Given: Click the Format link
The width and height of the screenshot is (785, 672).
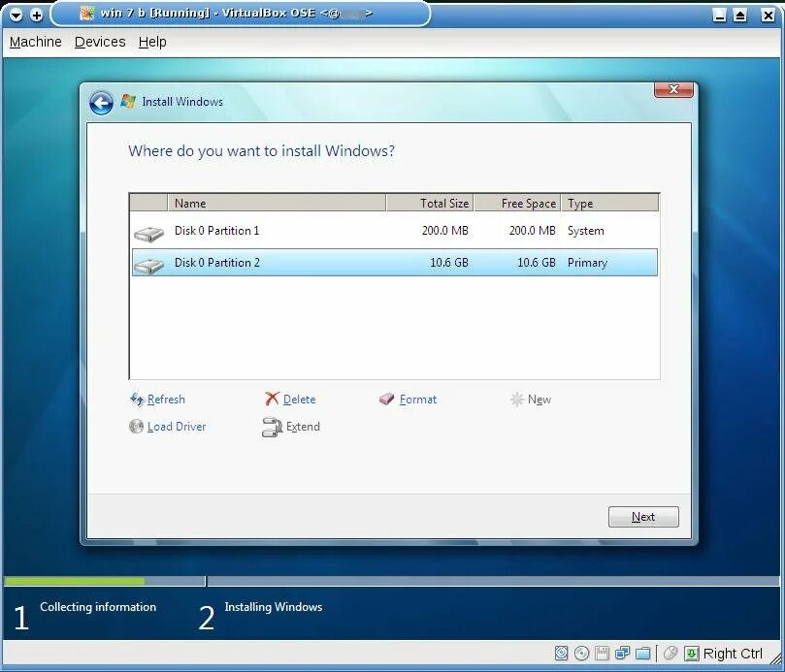Looking at the screenshot, I should 418,400.
